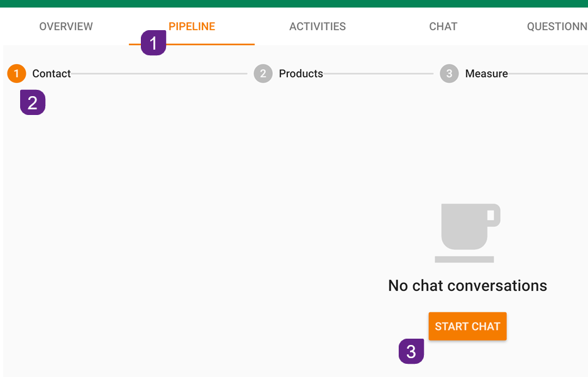Select the PIPELINE tab

(192, 26)
